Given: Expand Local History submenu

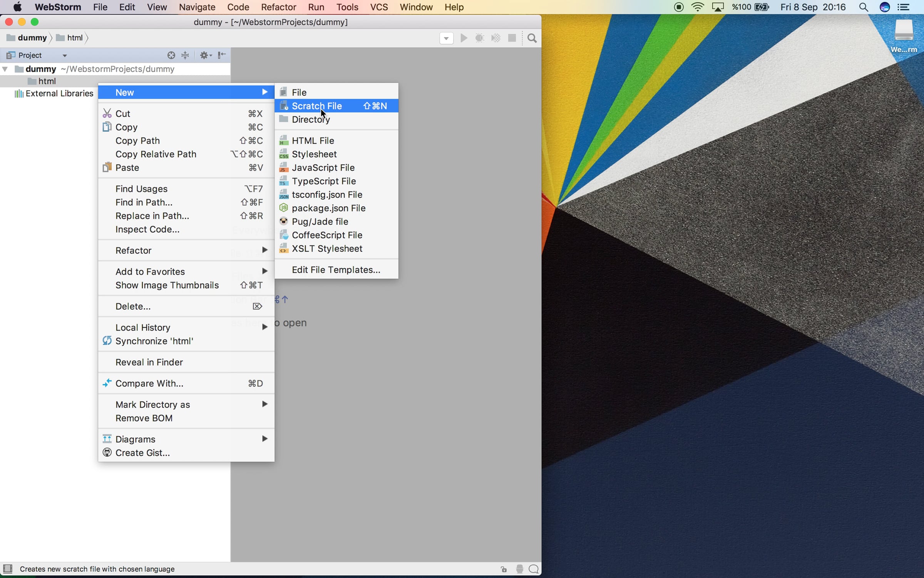Looking at the screenshot, I should point(186,328).
